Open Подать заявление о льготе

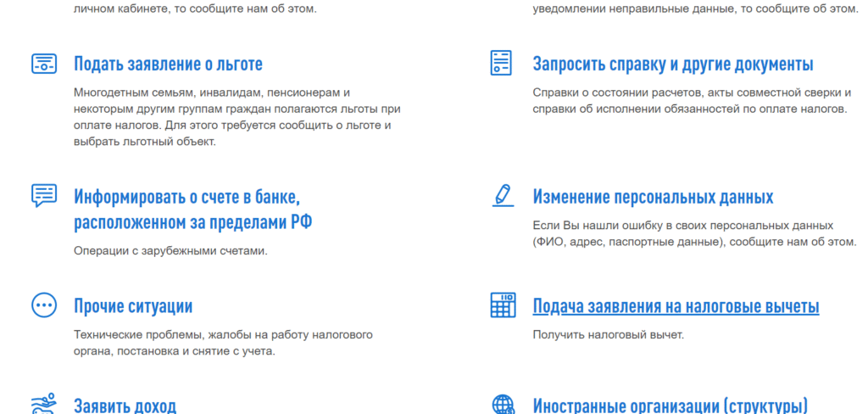click(169, 64)
